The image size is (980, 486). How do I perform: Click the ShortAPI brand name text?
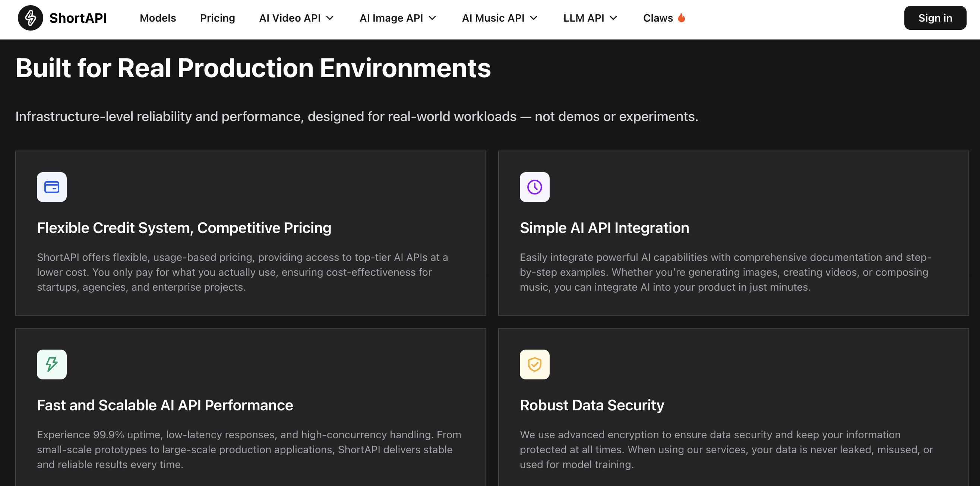click(78, 18)
